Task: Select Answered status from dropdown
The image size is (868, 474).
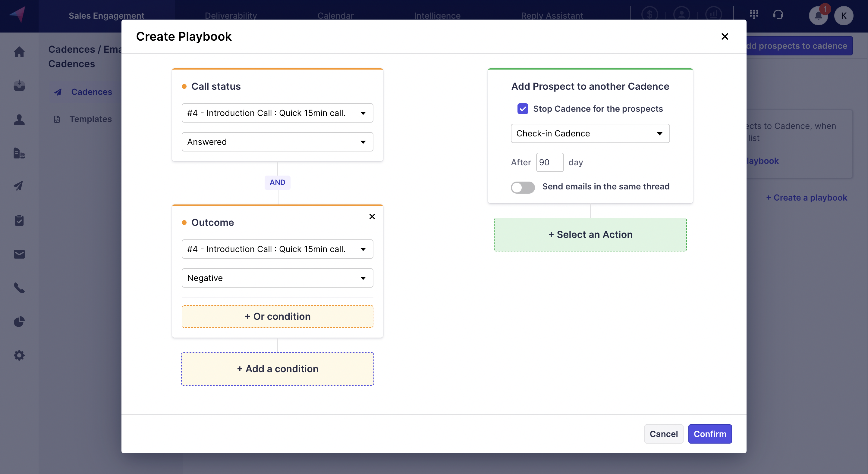Action: 277,141
